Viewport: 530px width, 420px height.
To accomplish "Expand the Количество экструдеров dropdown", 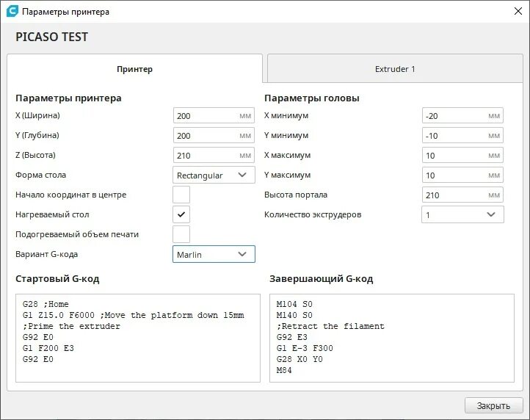I will coord(462,214).
